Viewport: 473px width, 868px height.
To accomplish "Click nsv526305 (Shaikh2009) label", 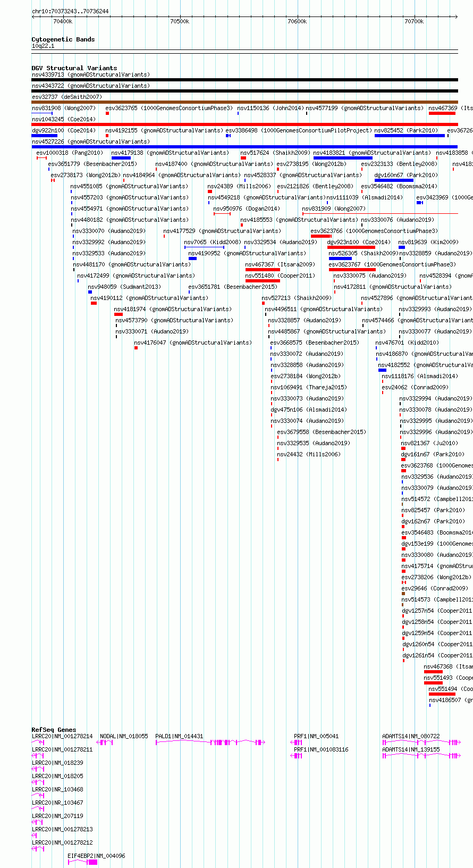I will coord(364,253).
